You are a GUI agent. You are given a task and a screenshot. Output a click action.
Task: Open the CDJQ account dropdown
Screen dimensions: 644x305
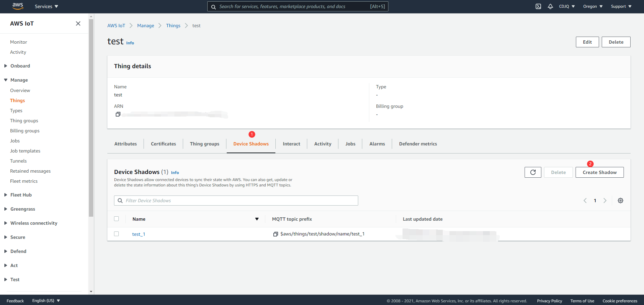coord(567,6)
